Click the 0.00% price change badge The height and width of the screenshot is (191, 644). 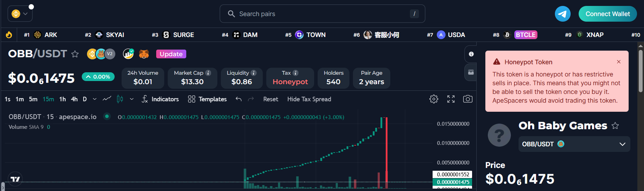pyautogui.click(x=98, y=77)
